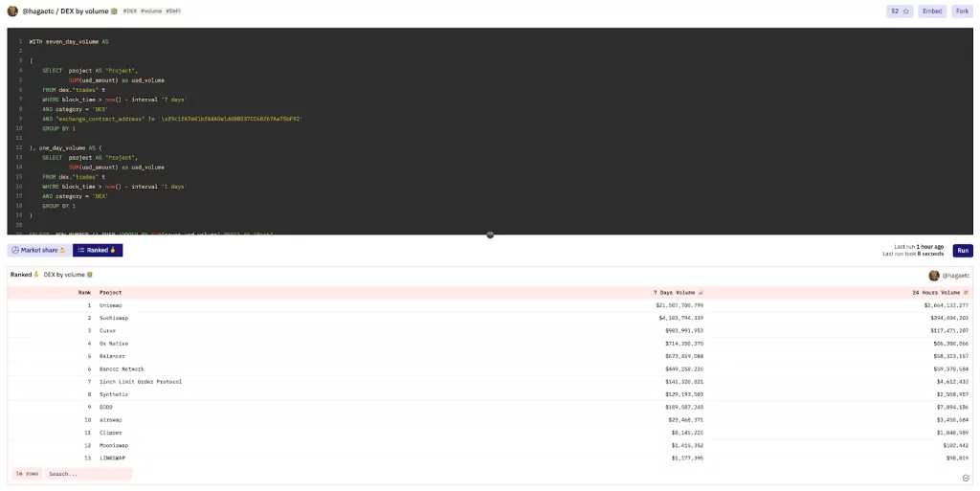The height and width of the screenshot is (491, 980).
Task: Run the query
Action: coord(963,251)
